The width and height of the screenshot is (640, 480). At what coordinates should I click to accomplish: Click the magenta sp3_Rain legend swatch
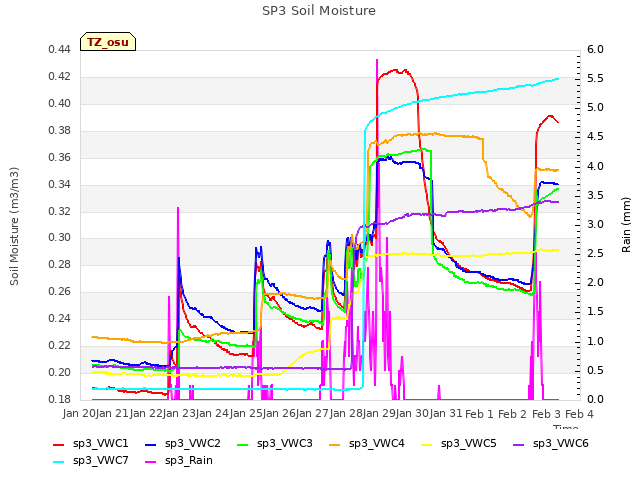click(x=151, y=462)
